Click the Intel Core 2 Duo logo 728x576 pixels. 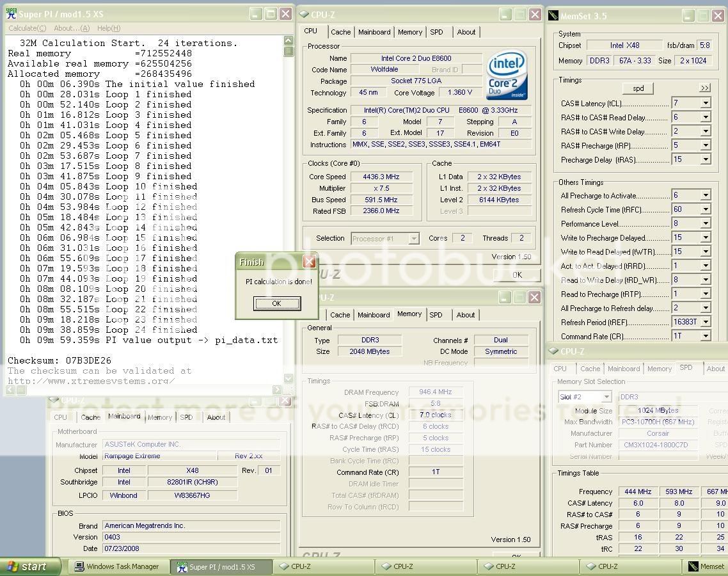tap(507, 75)
